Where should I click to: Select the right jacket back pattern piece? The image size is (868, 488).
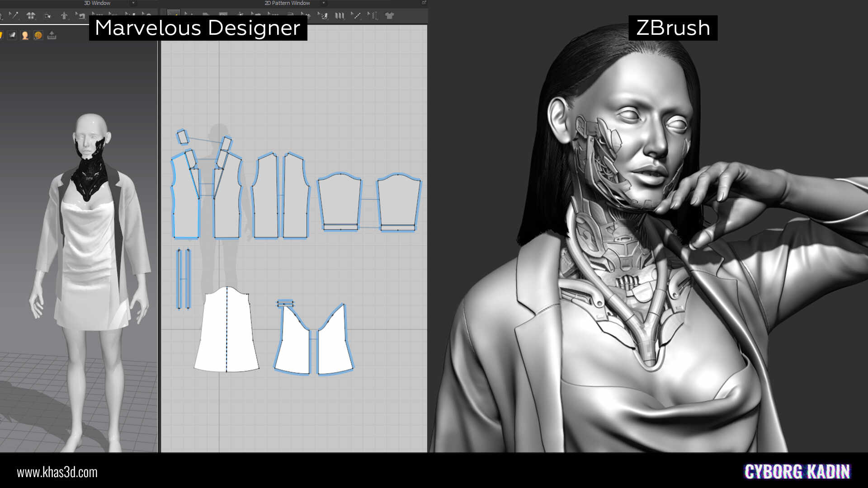click(x=296, y=199)
